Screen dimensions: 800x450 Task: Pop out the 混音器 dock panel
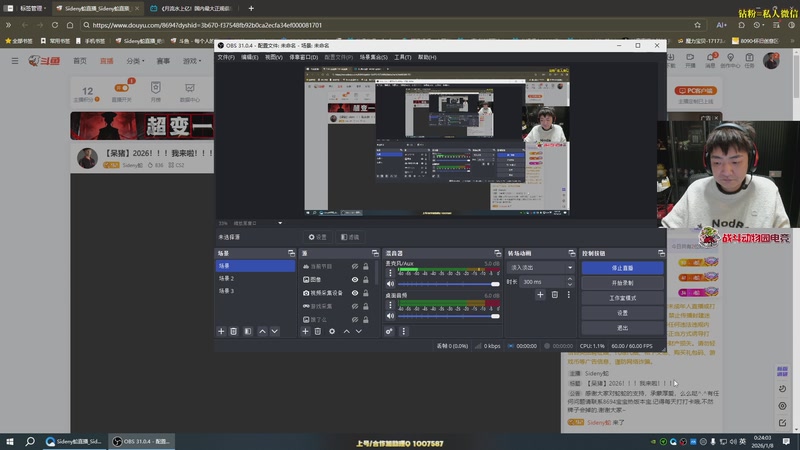[497, 253]
